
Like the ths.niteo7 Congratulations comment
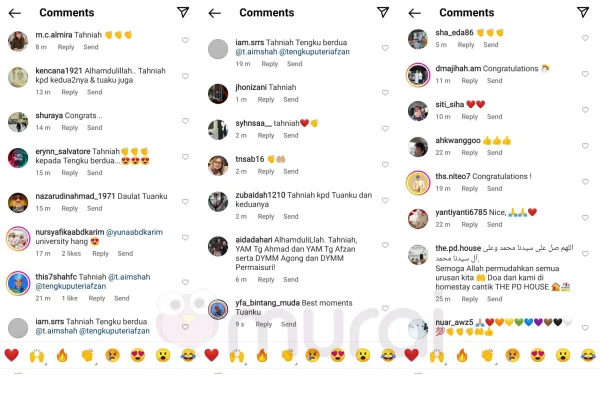585,182
